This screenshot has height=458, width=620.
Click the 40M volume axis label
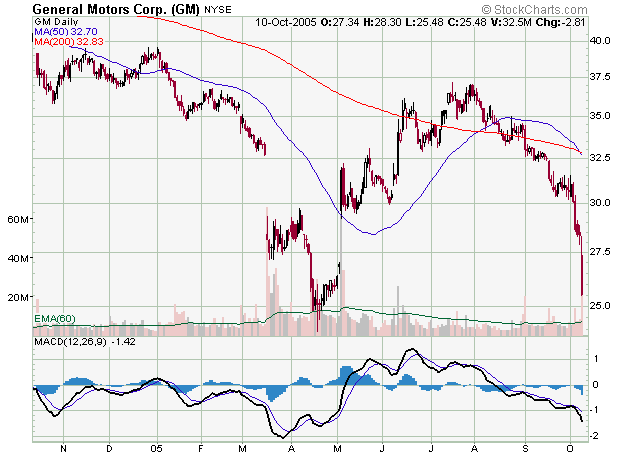pyautogui.click(x=18, y=259)
